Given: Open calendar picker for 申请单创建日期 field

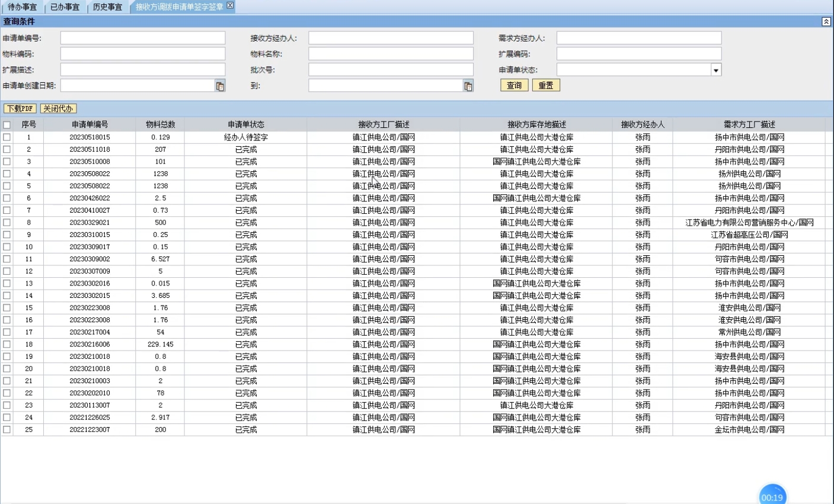Looking at the screenshot, I should click(x=220, y=86).
